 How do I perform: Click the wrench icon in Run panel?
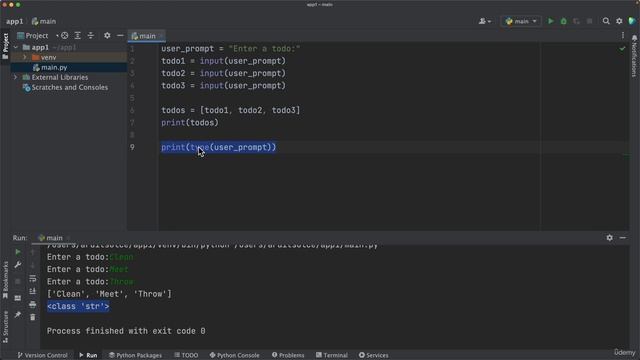[18, 265]
